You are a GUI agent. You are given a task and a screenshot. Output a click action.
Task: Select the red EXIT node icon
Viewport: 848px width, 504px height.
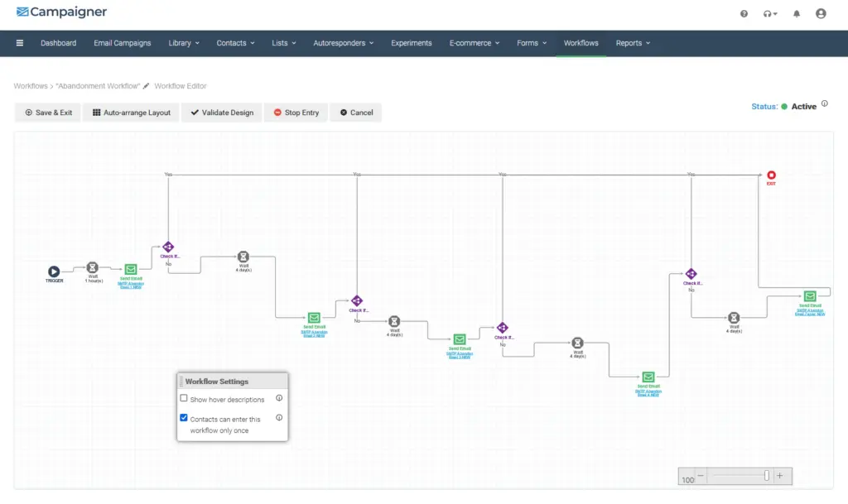pyautogui.click(x=771, y=175)
